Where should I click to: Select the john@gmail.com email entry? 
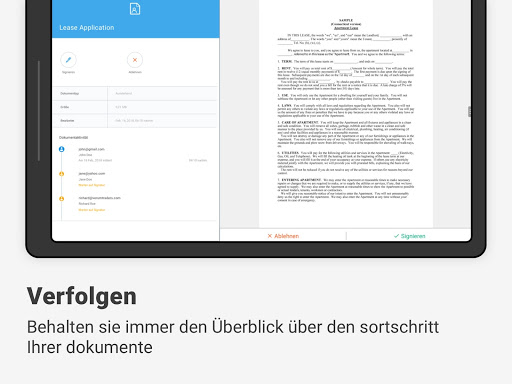point(91,149)
